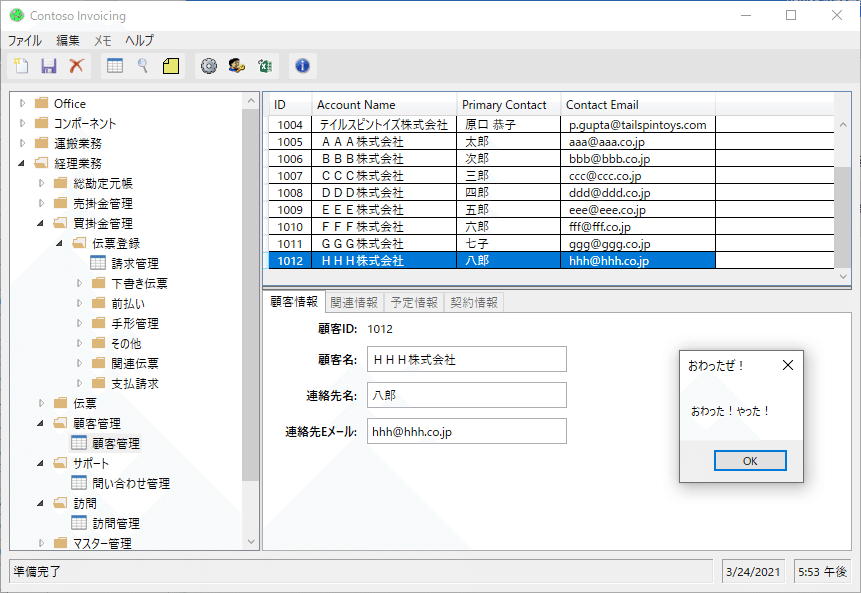This screenshot has width=861, height=593.
Task: Select the 請求管理 table item
Action: point(135,264)
